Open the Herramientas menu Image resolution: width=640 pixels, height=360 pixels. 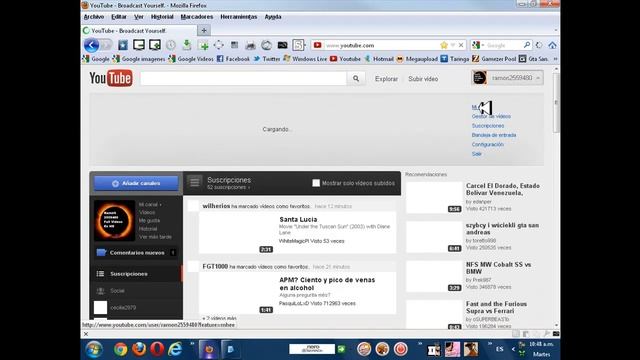click(239, 17)
